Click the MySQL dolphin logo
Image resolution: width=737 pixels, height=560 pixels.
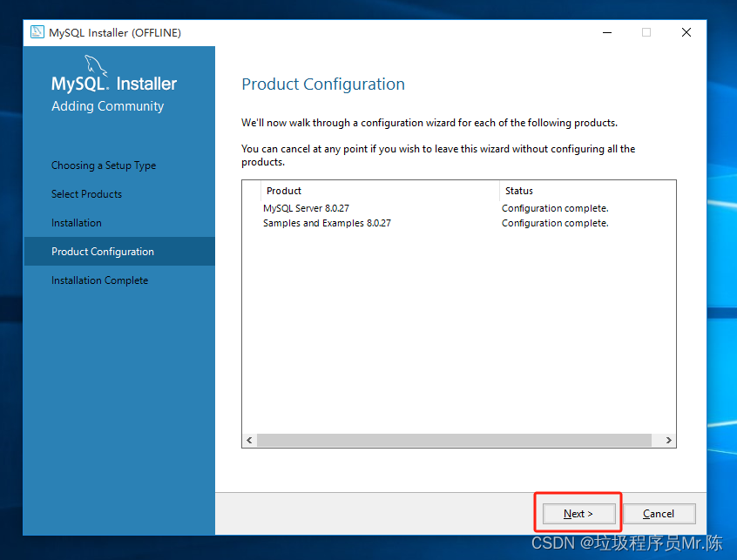[x=96, y=65]
